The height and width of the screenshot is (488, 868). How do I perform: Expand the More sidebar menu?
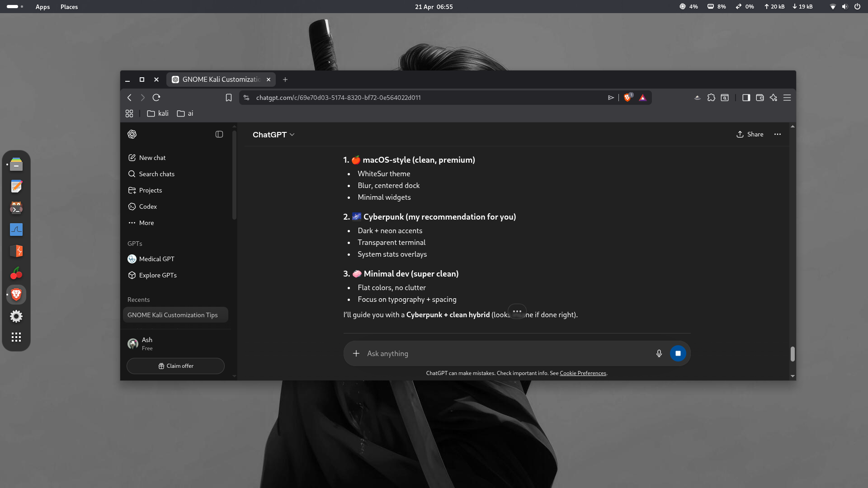175,223
